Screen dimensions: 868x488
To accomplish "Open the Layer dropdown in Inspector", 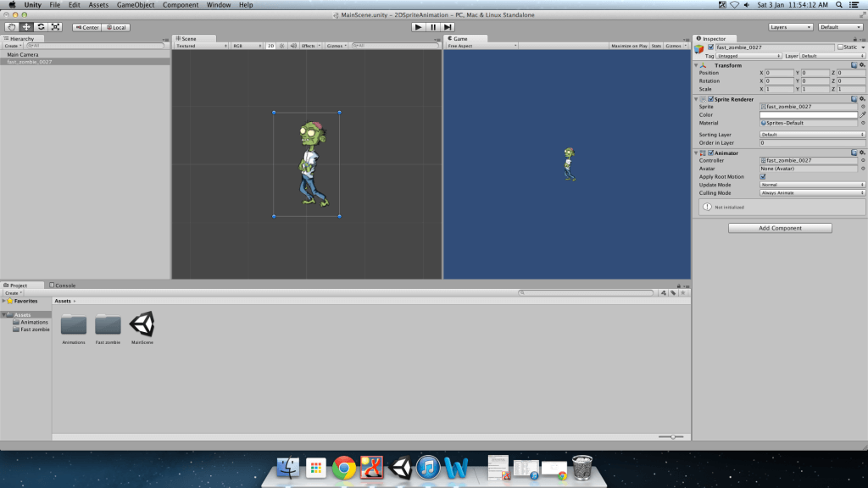I will (832, 56).
